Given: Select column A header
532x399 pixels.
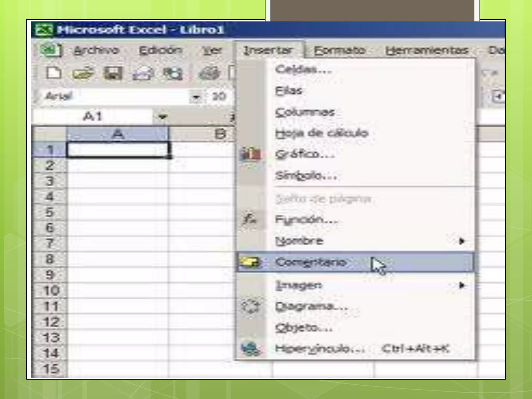Looking at the screenshot, I should click(118, 134).
